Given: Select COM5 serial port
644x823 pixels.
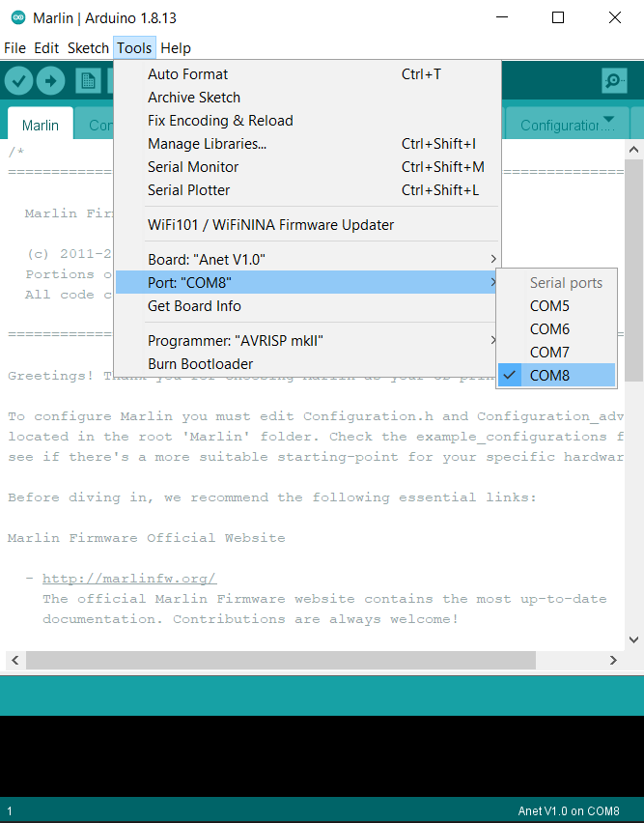Looking at the screenshot, I should click(x=556, y=305).
